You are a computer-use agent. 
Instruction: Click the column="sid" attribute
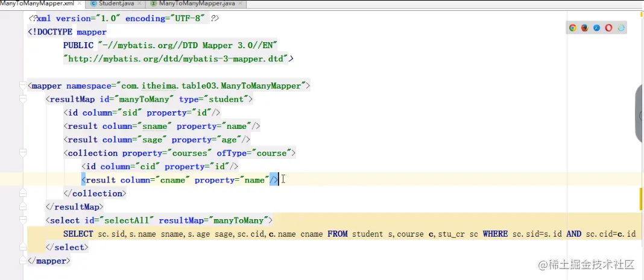(113, 113)
